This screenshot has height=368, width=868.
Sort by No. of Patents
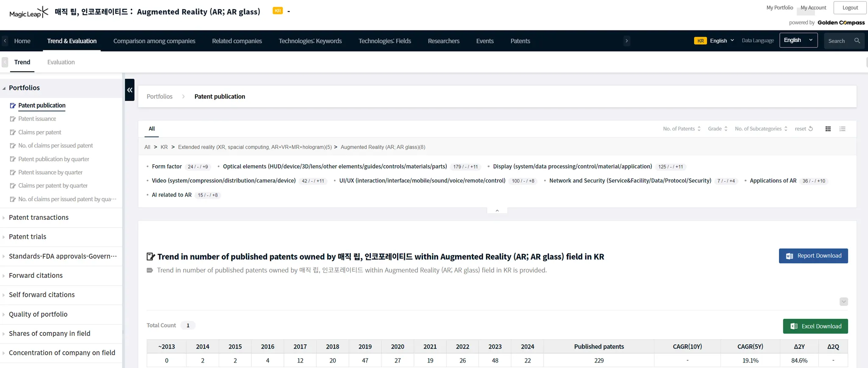[682, 129]
